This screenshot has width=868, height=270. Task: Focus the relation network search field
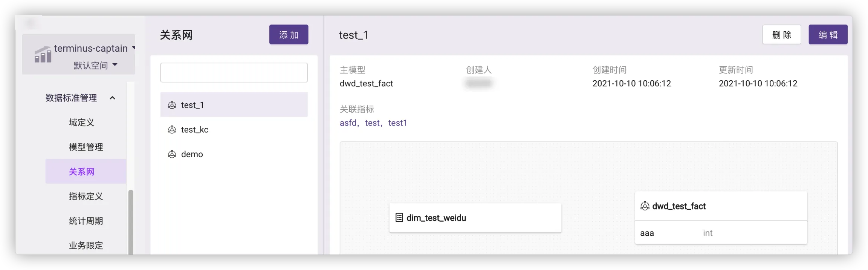click(x=234, y=72)
